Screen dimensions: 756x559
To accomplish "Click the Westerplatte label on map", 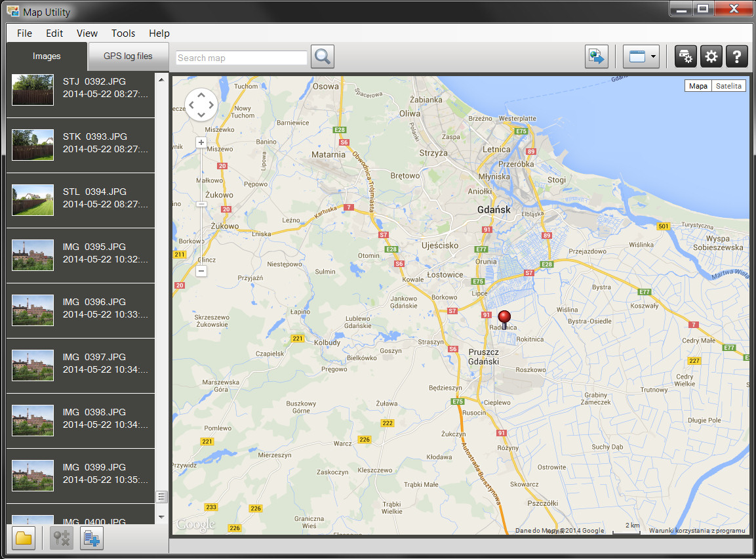I will tap(517, 118).
